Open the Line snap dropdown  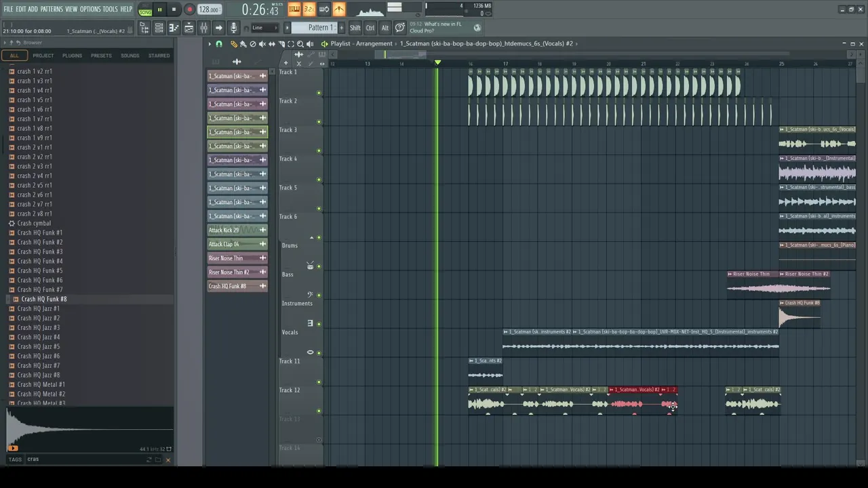(x=265, y=28)
